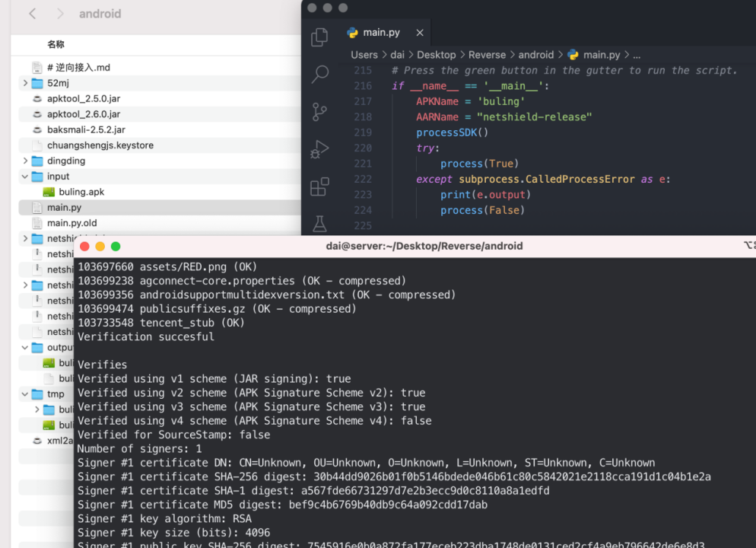Close the main.py editor tab

point(420,32)
